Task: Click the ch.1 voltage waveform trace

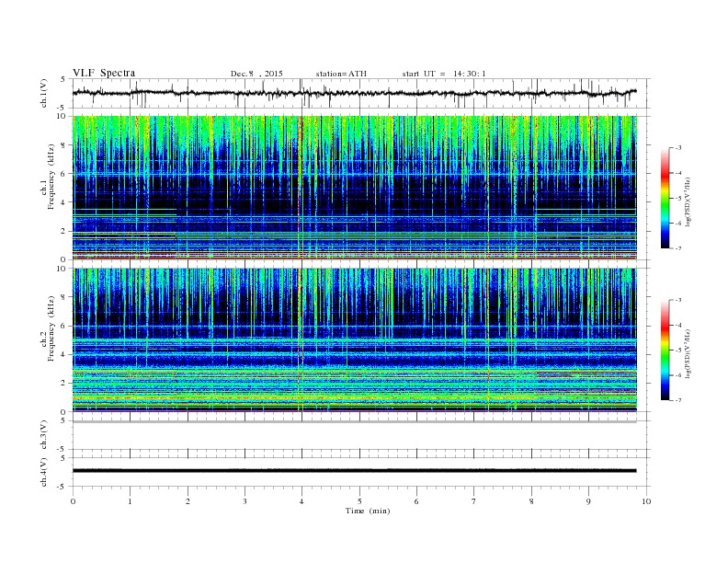Action: [x=354, y=93]
